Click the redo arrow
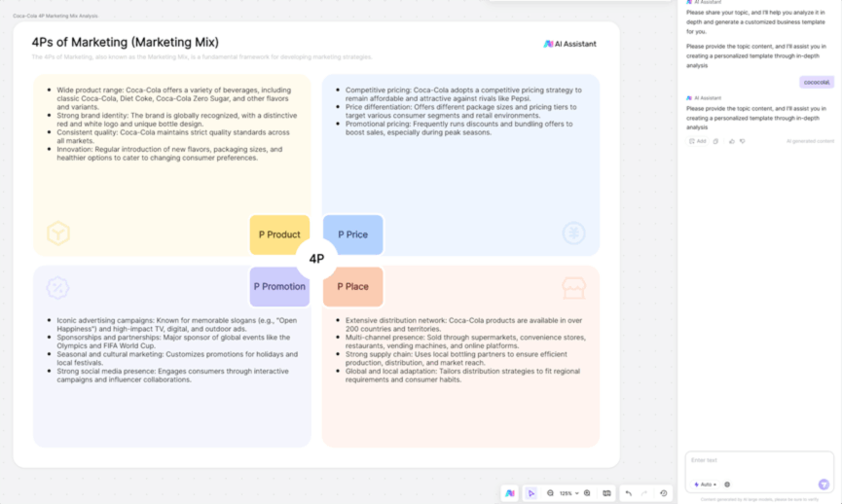 point(643,493)
